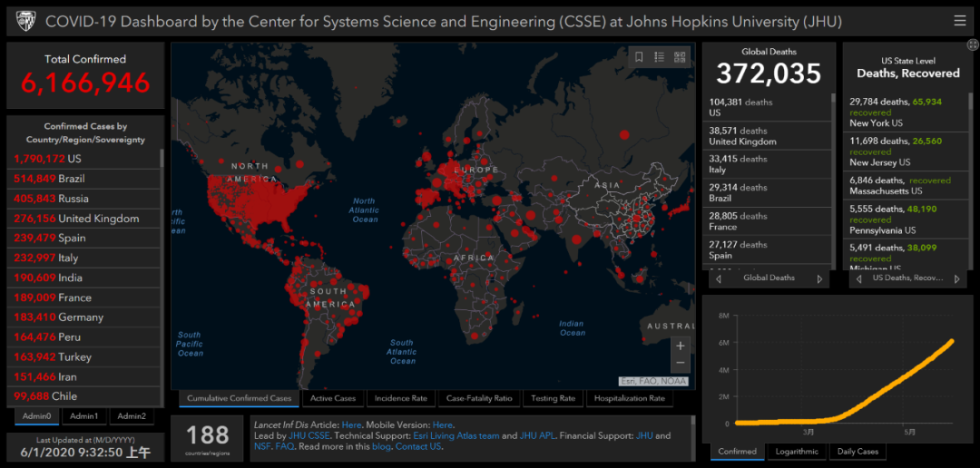
Task: Switch chart to Logarithmic view
Action: [x=797, y=452]
